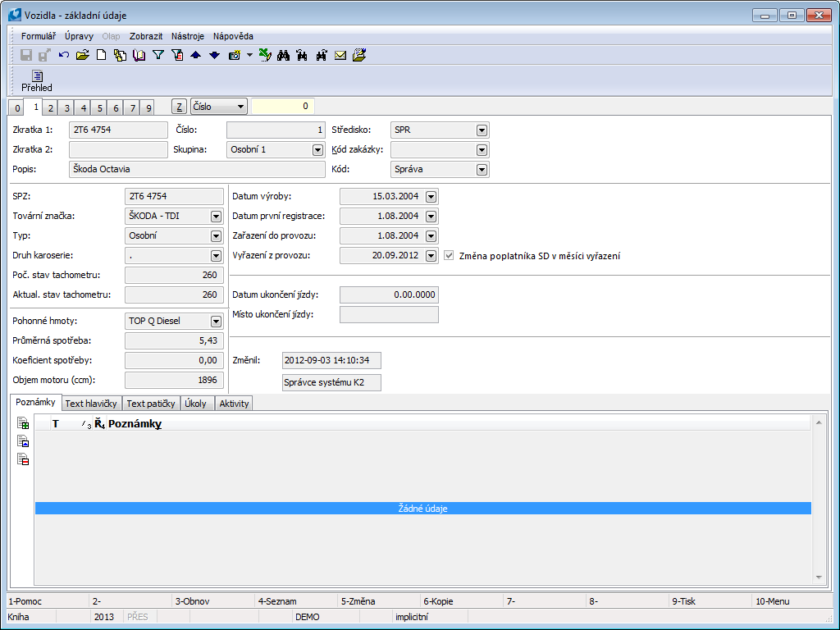This screenshot has height=630, width=840.
Task: Click the blue up arrow icon
Action: coord(195,55)
